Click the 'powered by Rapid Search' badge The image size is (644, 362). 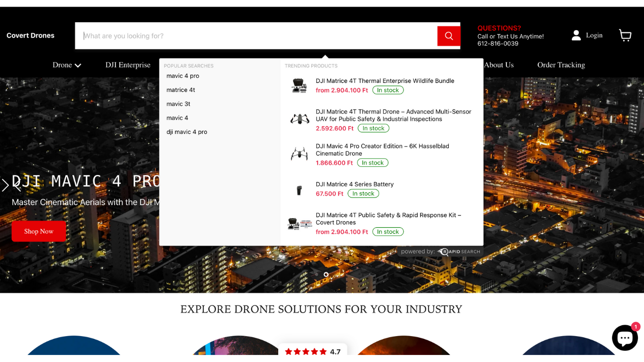440,252
